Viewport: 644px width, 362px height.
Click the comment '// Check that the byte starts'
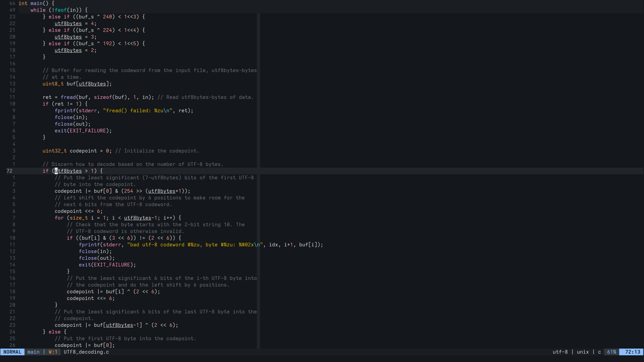tap(156, 225)
